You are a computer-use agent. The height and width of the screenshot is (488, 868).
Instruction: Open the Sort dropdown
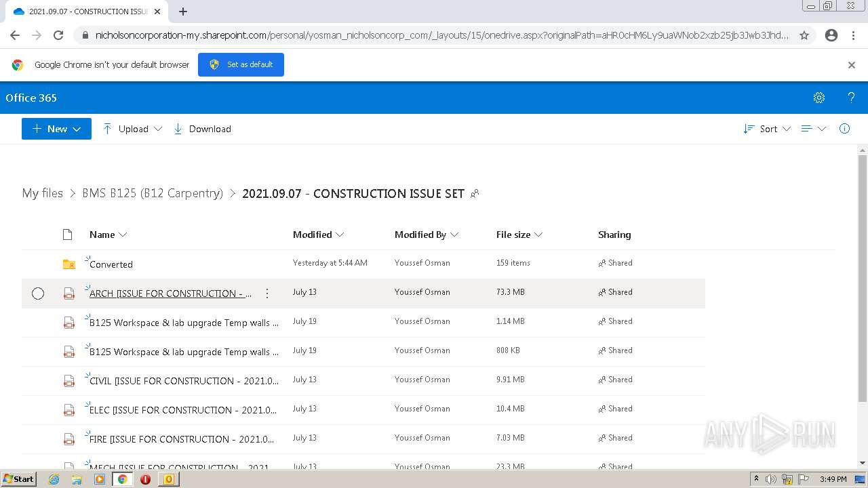tap(767, 129)
